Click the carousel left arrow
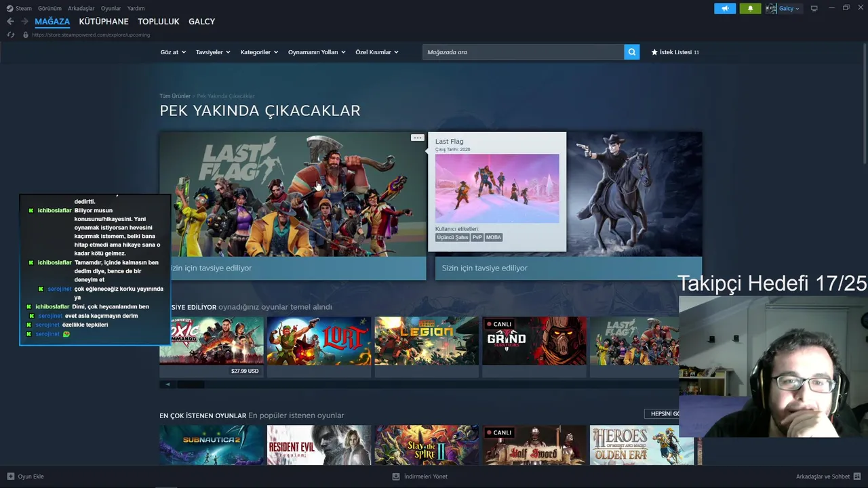Viewport: 868px width, 488px height. 167,384
